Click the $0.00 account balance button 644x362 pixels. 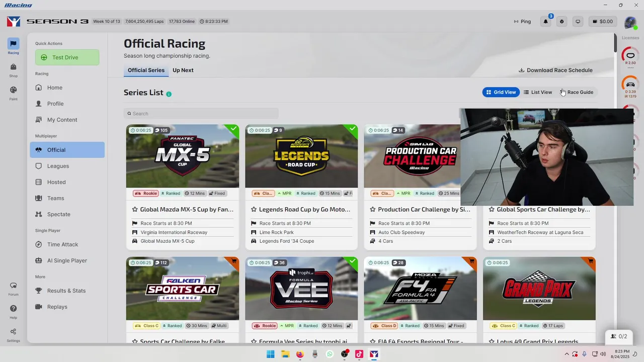603,22
